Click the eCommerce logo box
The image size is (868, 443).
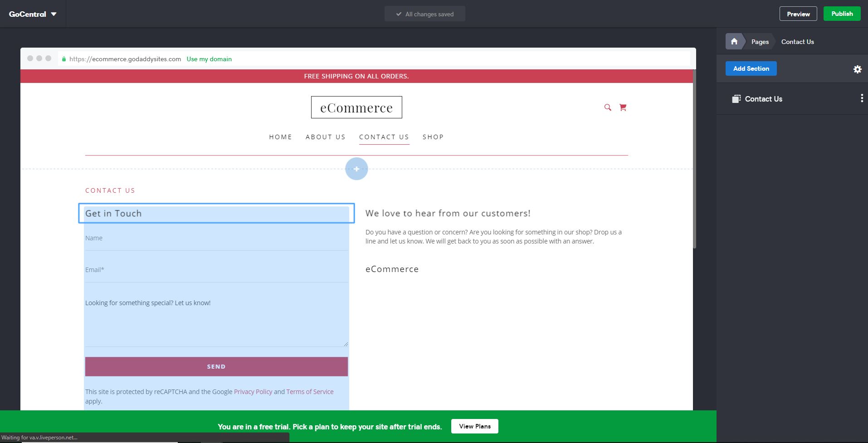point(356,107)
